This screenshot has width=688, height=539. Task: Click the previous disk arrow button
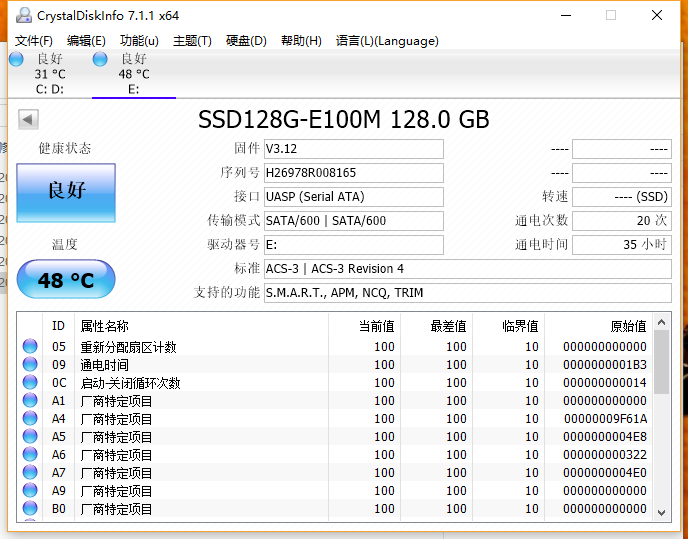point(28,119)
